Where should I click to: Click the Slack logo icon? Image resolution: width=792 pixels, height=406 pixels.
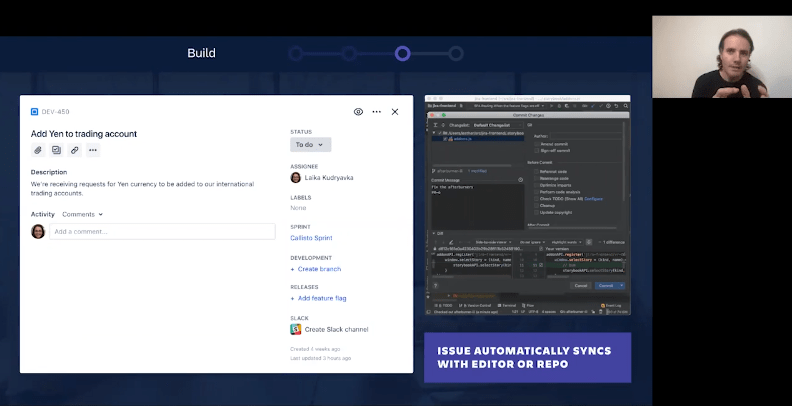coord(296,329)
